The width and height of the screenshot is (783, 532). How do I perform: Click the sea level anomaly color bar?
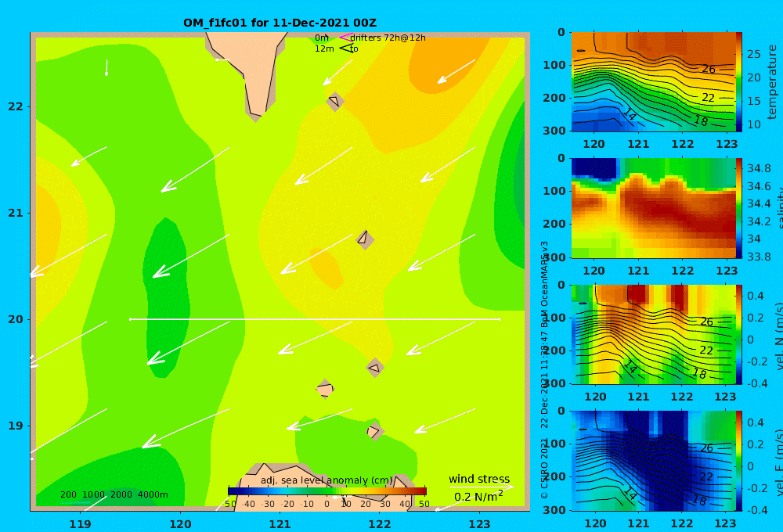pyautogui.click(x=327, y=491)
